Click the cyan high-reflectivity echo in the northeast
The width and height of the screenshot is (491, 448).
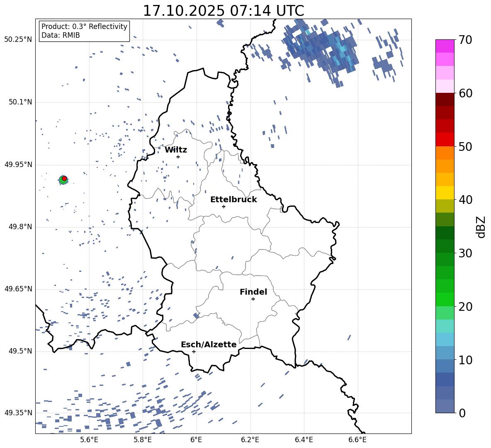point(343,49)
